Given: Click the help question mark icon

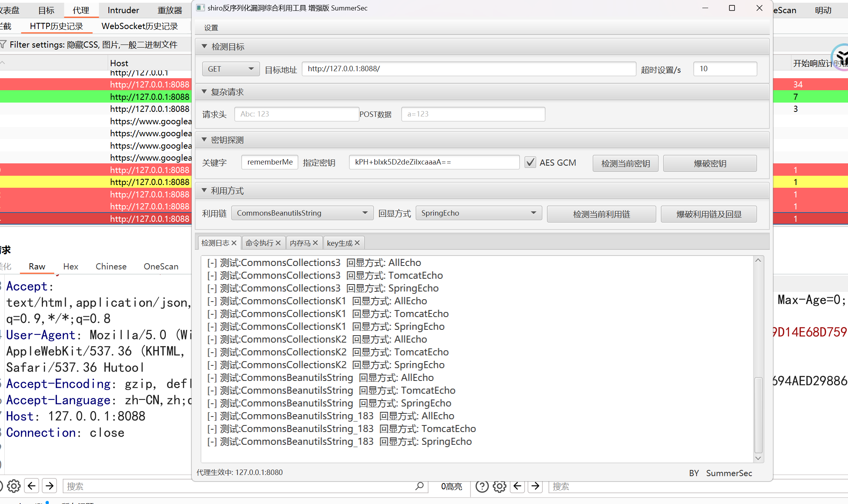Looking at the screenshot, I should [482, 486].
